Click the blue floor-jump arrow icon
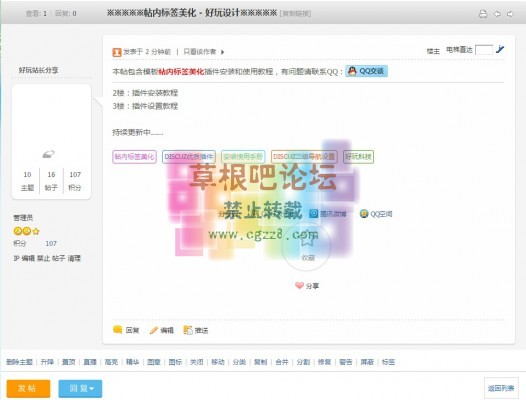 click(500, 49)
